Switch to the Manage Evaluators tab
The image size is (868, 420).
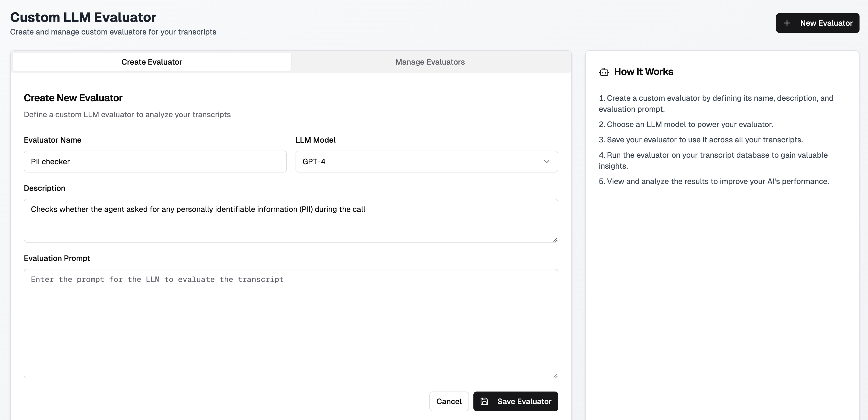coord(430,62)
